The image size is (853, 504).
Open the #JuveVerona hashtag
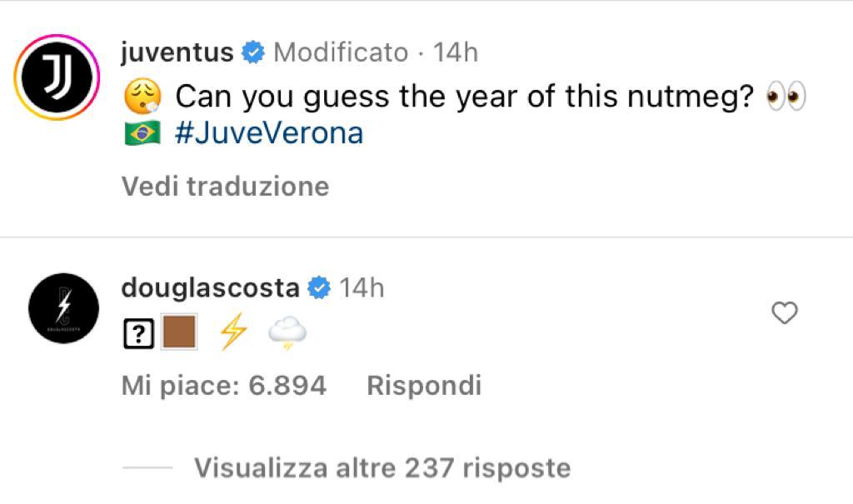point(269,134)
